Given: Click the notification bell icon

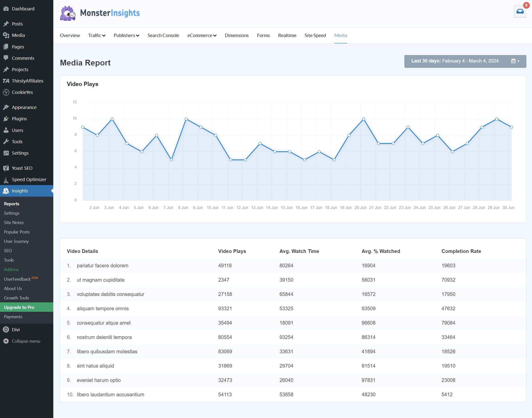Looking at the screenshot, I should pos(520,11).
